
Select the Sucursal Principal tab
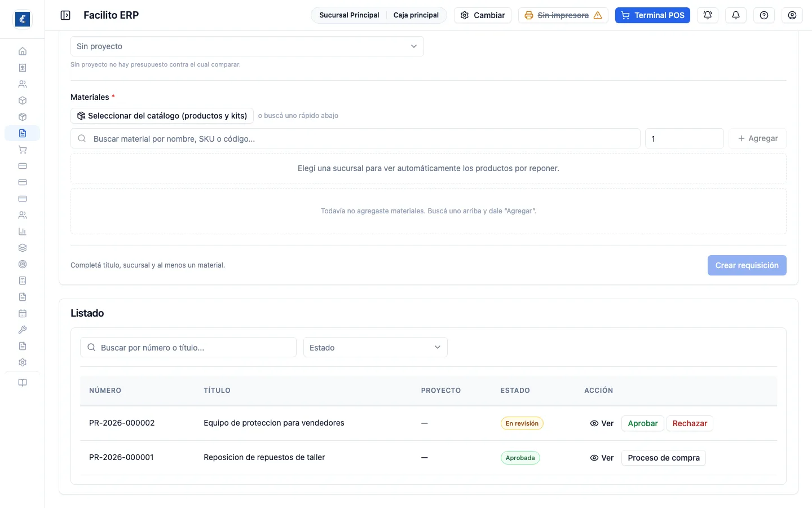[349, 15]
